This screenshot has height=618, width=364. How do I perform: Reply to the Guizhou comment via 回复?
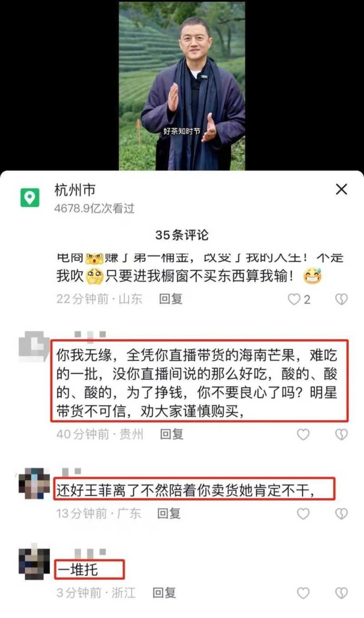[x=172, y=434]
